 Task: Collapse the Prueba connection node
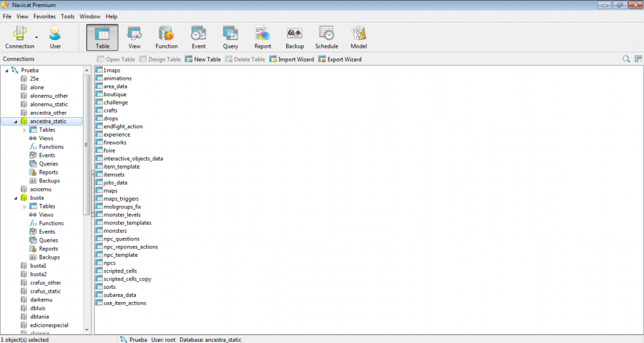click(x=6, y=70)
